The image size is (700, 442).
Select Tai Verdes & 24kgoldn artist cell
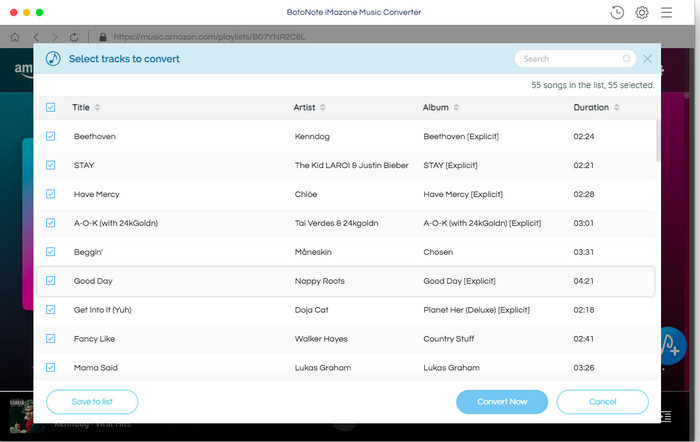336,223
